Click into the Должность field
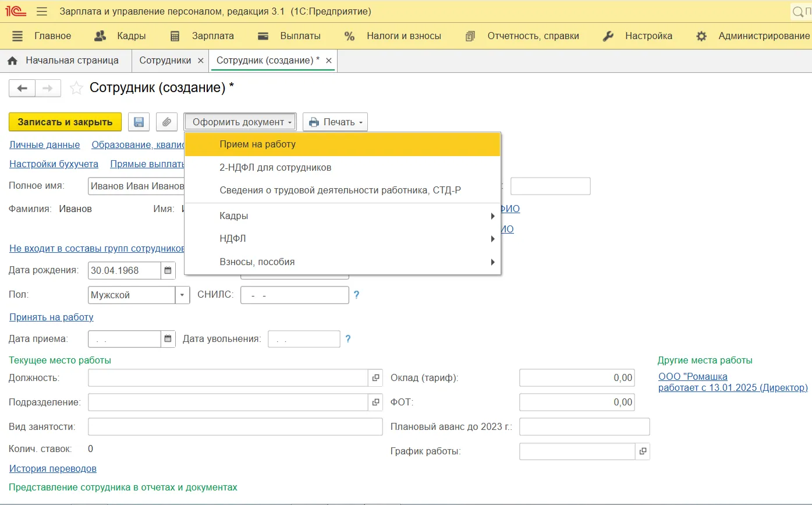The width and height of the screenshot is (812, 505). coord(228,378)
